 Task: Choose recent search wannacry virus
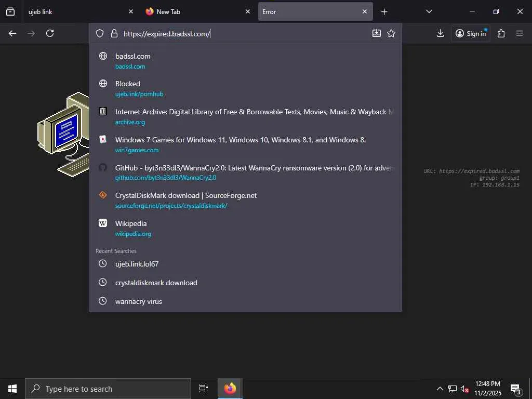click(x=245, y=301)
